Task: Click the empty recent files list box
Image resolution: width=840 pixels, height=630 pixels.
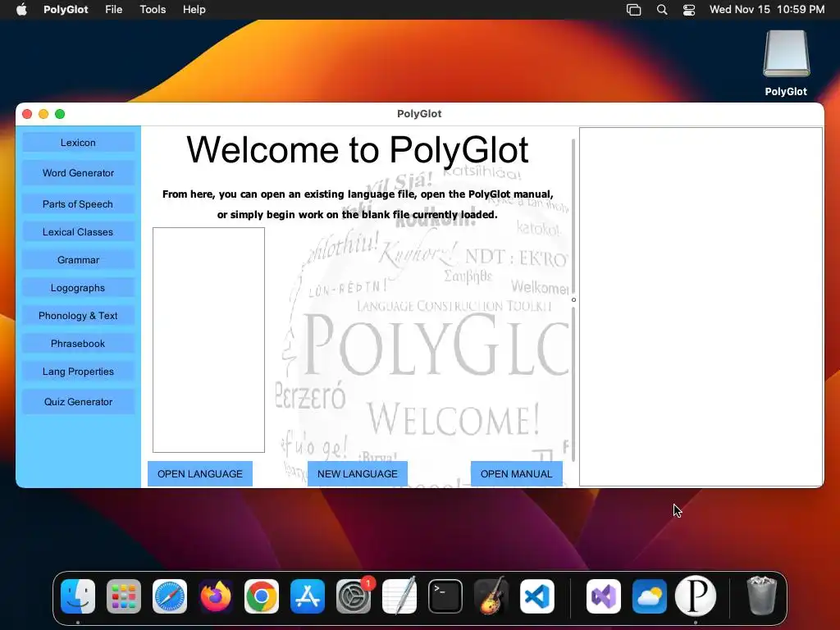Action: point(208,340)
